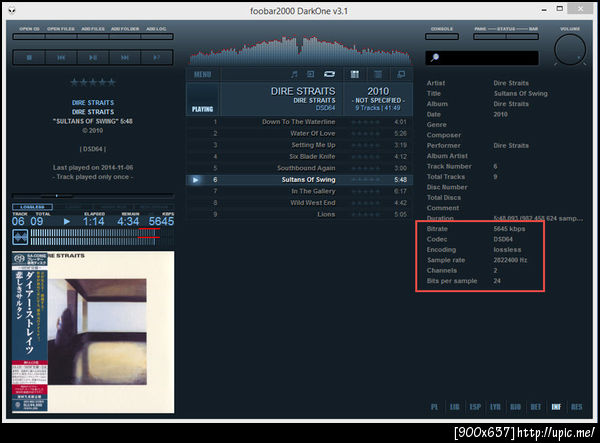Switch to the DET panel tab

coord(536,407)
